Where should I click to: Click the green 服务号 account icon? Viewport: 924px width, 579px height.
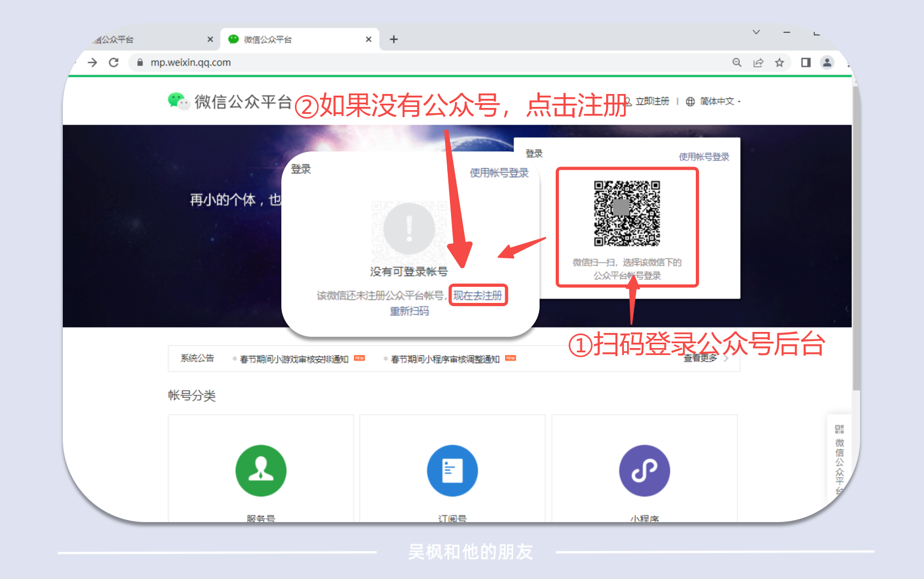click(261, 471)
